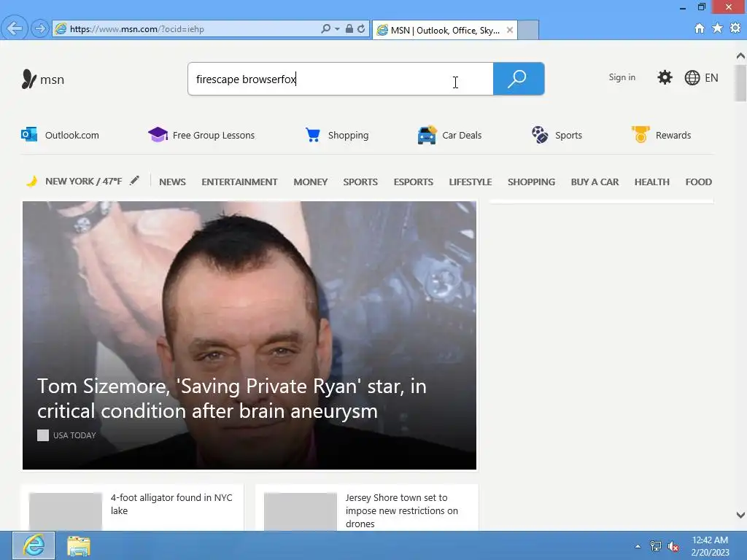Close the MSN browser tab
This screenshot has width=747, height=560.
[x=510, y=30]
